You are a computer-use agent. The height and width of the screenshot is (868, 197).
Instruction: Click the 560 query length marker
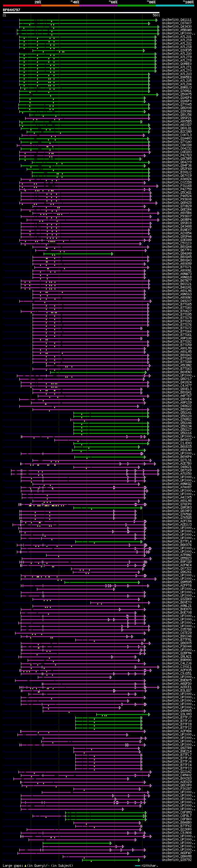click(x=155, y=15)
